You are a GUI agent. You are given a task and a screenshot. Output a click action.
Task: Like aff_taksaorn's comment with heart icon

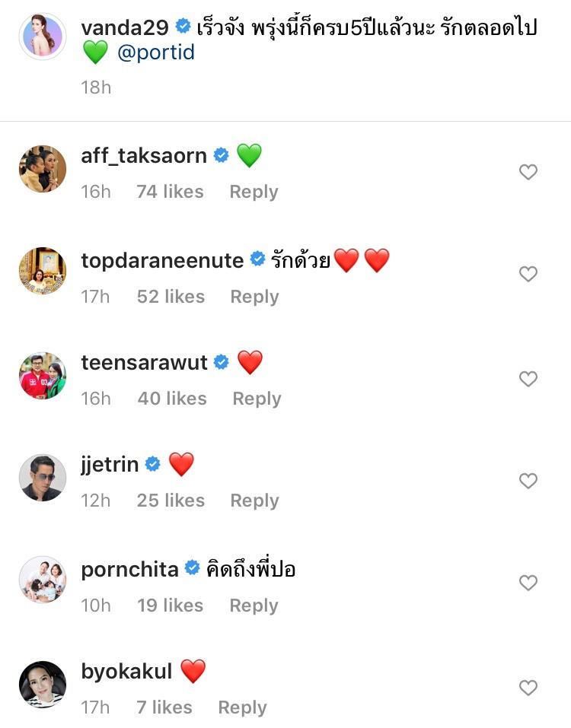point(528,173)
